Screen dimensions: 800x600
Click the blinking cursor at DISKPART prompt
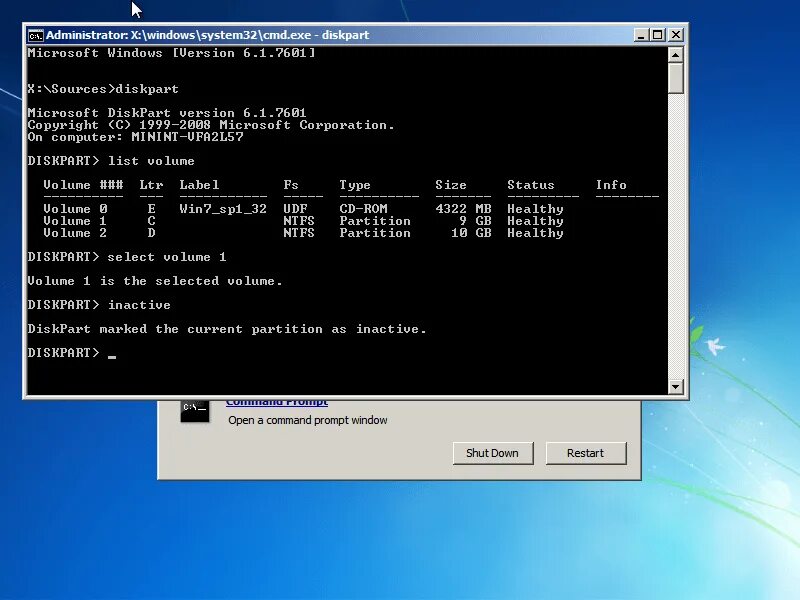[112, 357]
